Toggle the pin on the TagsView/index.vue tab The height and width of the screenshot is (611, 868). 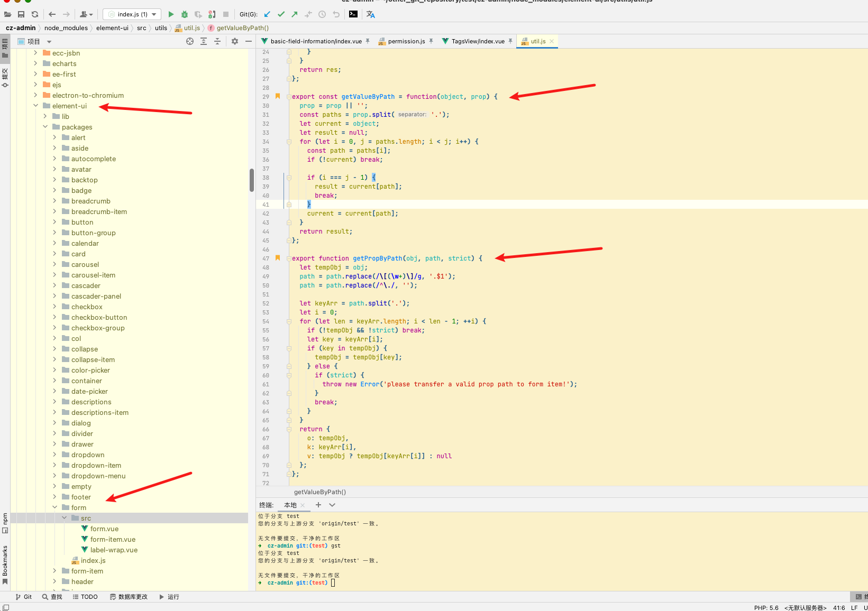[x=510, y=41]
